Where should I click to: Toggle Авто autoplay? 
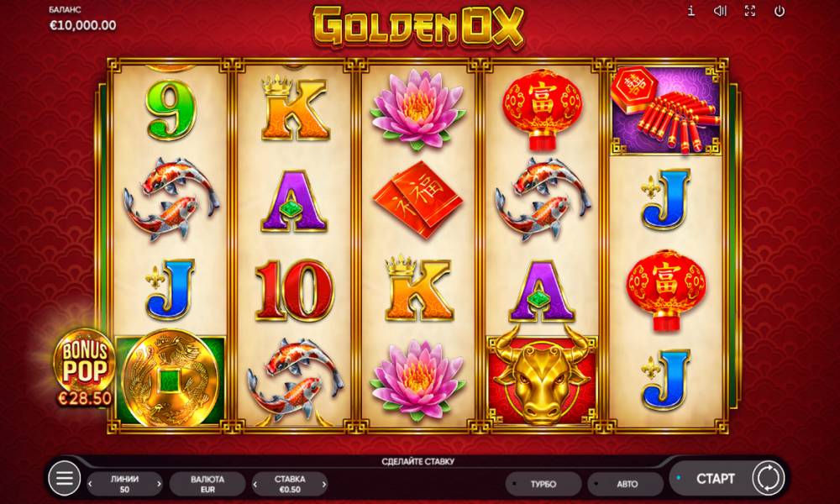626,484
